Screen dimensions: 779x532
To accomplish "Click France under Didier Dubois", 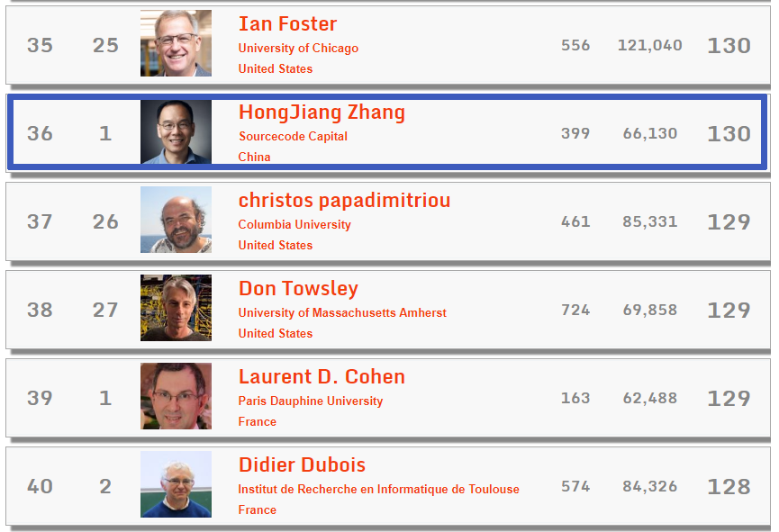I will click(x=257, y=509).
